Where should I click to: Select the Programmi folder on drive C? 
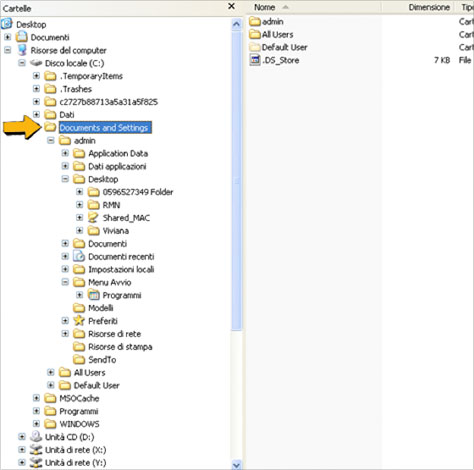79,411
